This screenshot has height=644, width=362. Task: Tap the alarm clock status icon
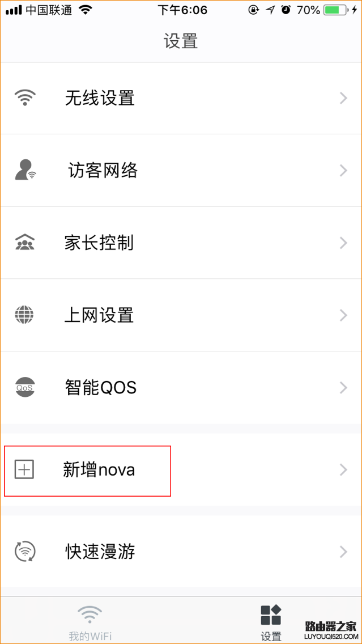tap(286, 10)
